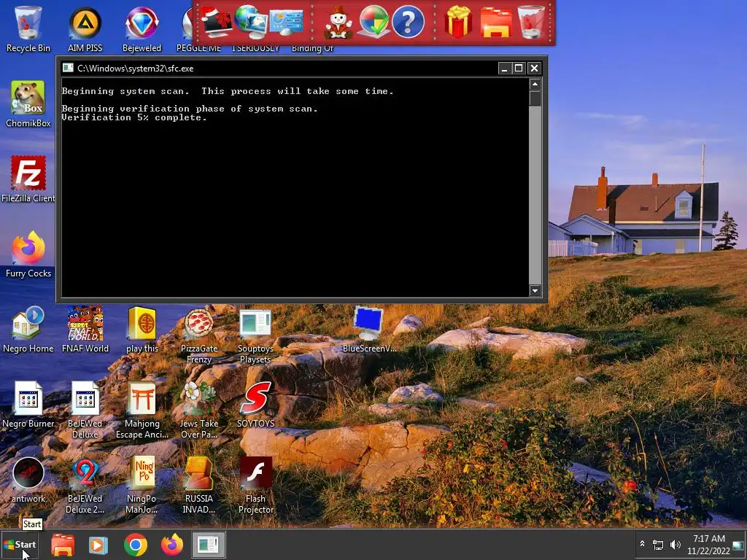Minimize the sfc.exe console window

click(504, 68)
